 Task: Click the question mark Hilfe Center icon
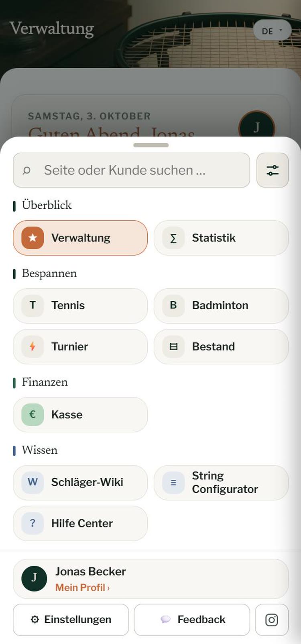[x=33, y=523]
